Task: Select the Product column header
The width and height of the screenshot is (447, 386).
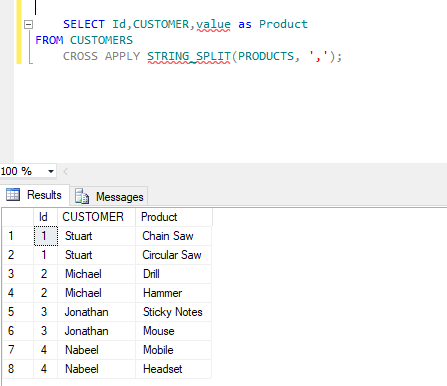Action: point(174,217)
